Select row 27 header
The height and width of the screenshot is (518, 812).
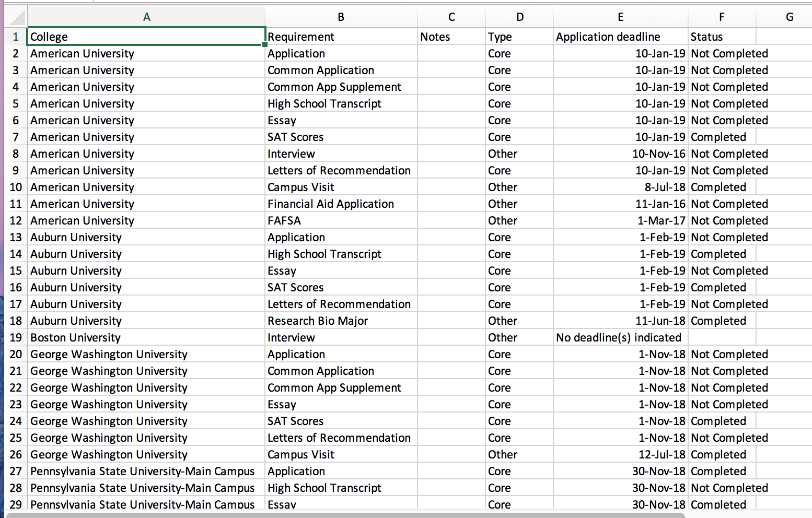click(x=16, y=471)
